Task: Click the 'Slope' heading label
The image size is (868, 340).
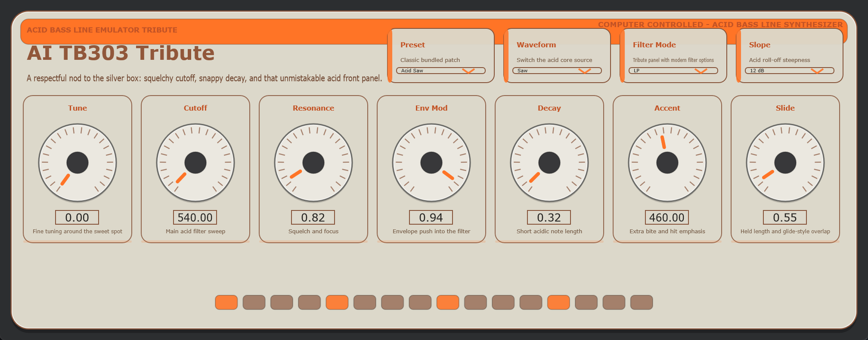Action: point(759,45)
